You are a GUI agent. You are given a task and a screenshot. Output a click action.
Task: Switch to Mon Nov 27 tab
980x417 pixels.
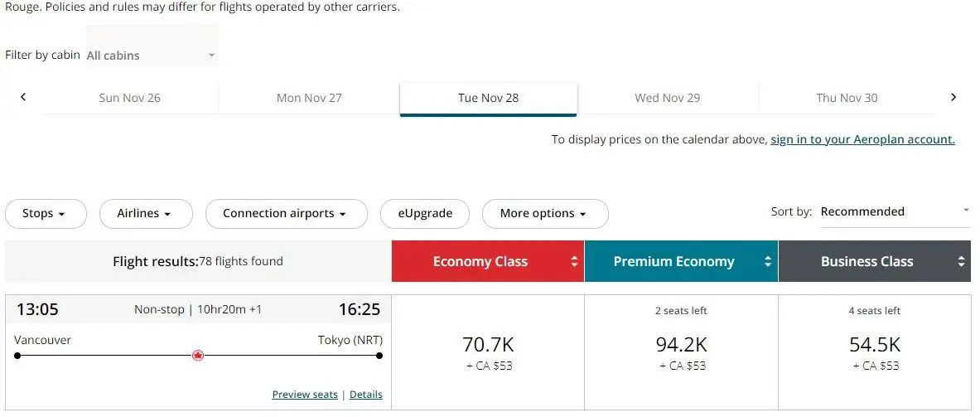(x=309, y=98)
